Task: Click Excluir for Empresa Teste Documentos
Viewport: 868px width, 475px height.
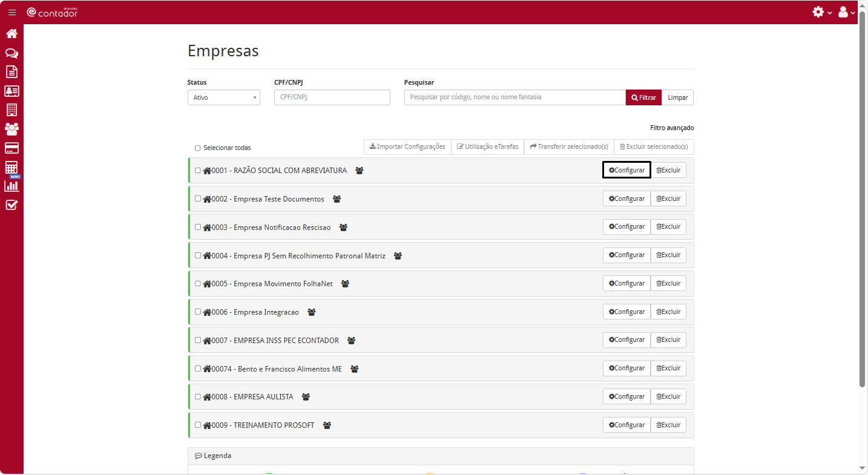Action: tap(668, 198)
